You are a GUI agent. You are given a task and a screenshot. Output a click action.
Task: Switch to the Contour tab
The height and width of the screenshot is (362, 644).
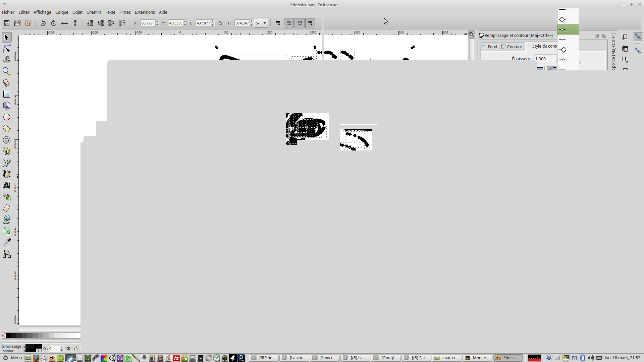point(512,47)
